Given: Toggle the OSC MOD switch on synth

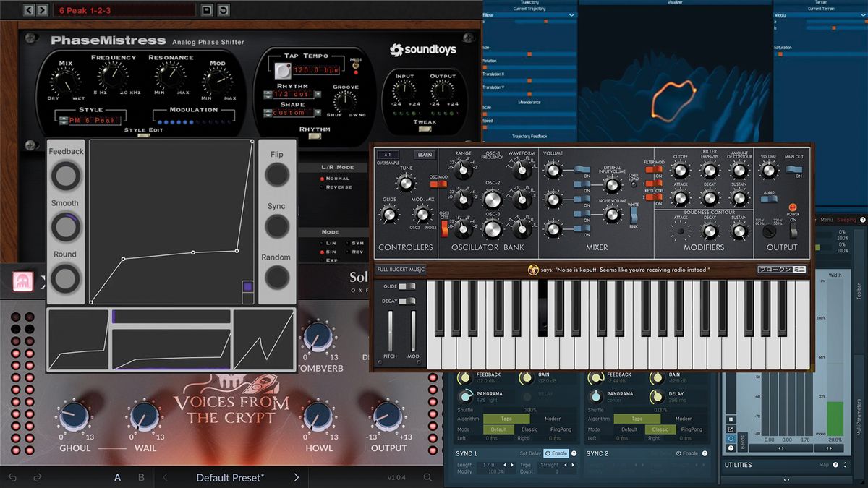Looking at the screenshot, I should [x=437, y=184].
